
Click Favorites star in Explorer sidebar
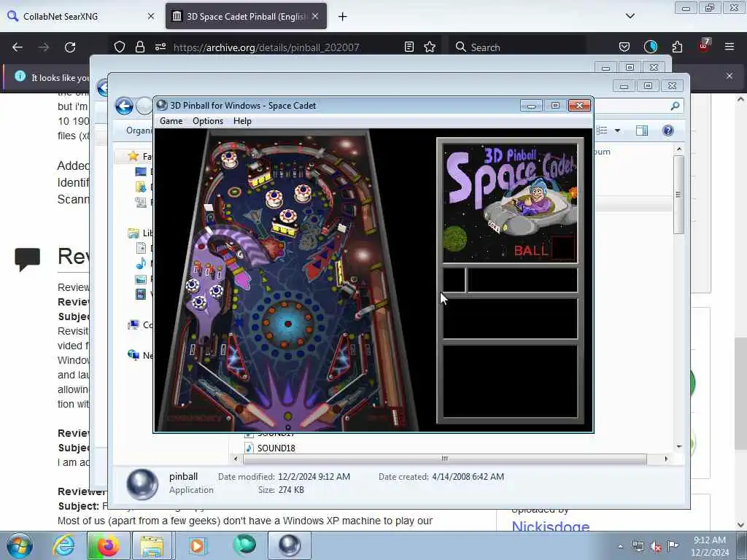(133, 156)
